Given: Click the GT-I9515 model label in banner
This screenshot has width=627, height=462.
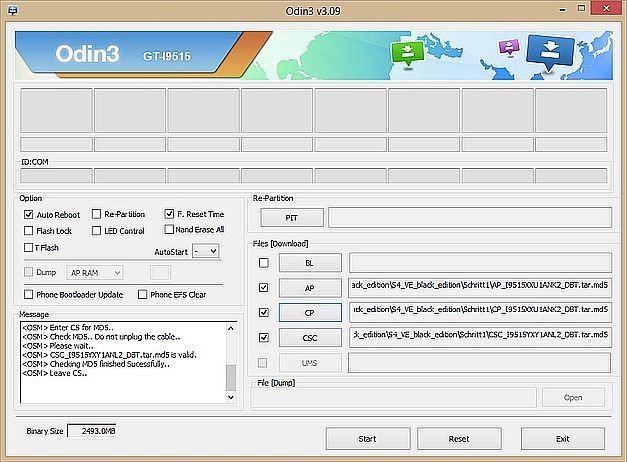Looking at the screenshot, I should (167, 56).
